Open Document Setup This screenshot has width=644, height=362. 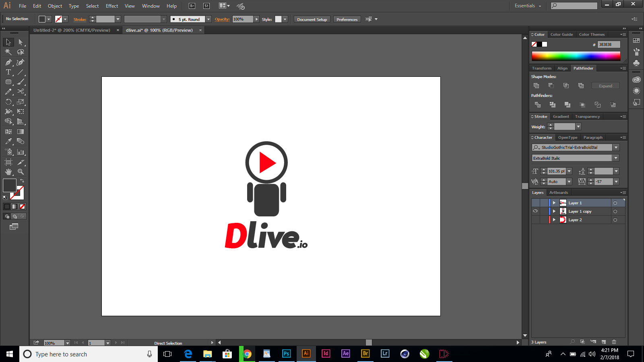tap(312, 19)
